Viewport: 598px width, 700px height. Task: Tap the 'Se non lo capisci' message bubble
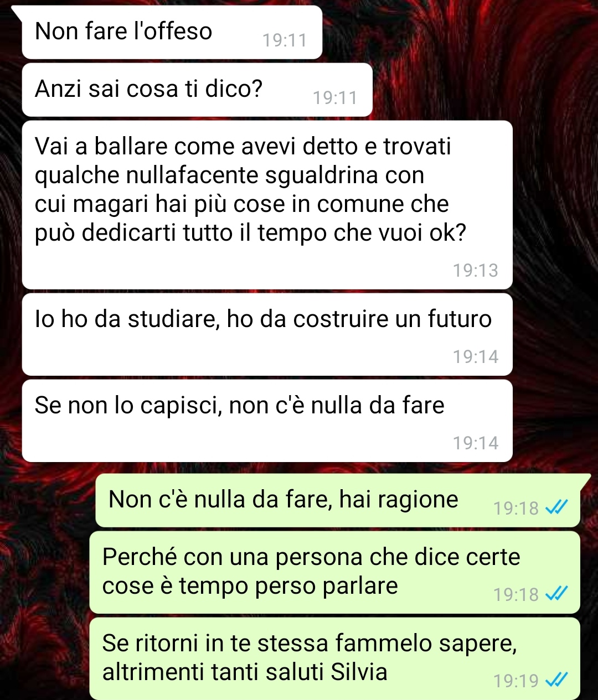[x=267, y=421]
